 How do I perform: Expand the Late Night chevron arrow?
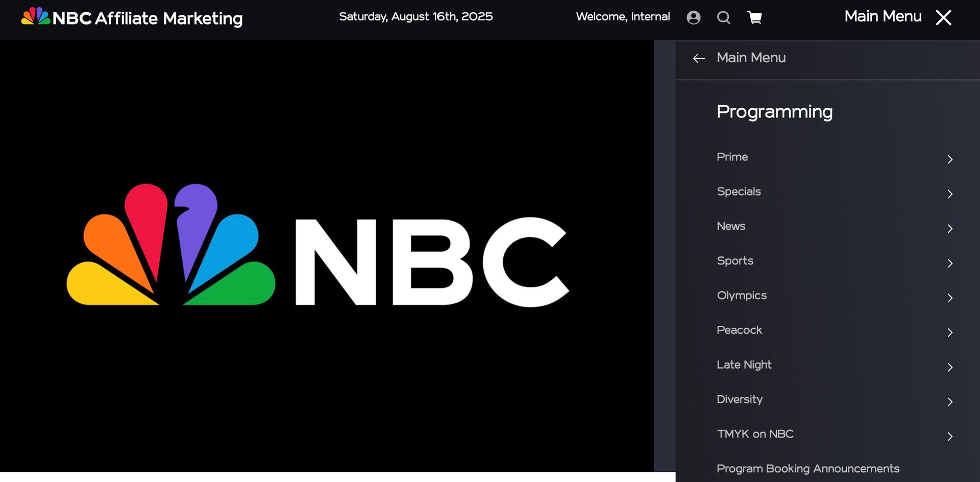click(x=950, y=367)
